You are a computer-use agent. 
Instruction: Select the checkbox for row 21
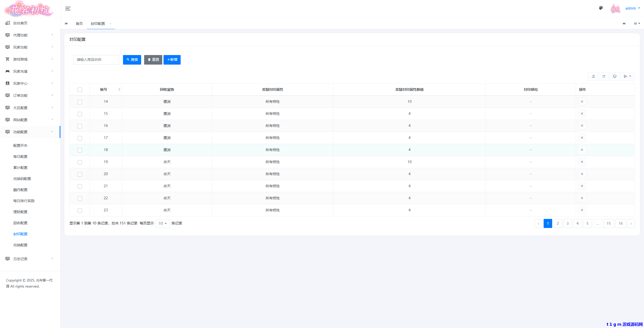[x=80, y=186]
